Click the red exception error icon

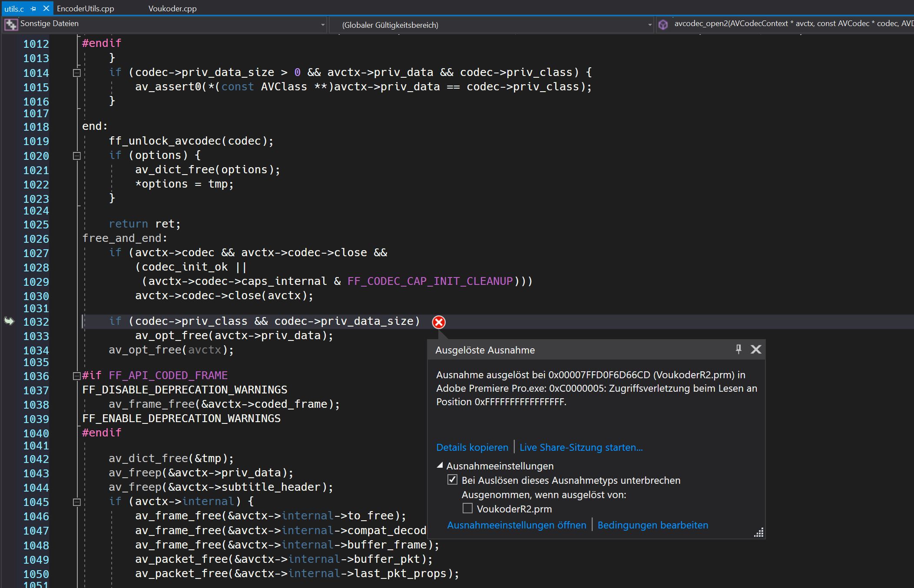point(439,322)
